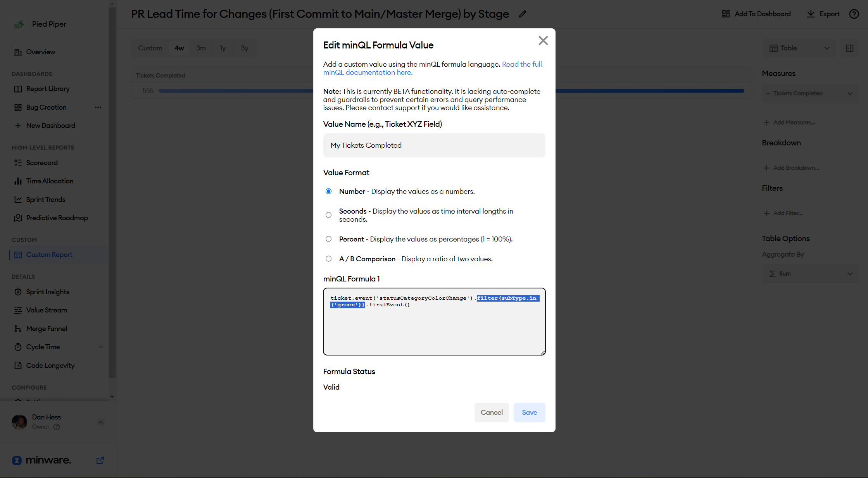The width and height of the screenshot is (868, 478).
Task: Save the minQL formula value
Action: tap(529, 412)
